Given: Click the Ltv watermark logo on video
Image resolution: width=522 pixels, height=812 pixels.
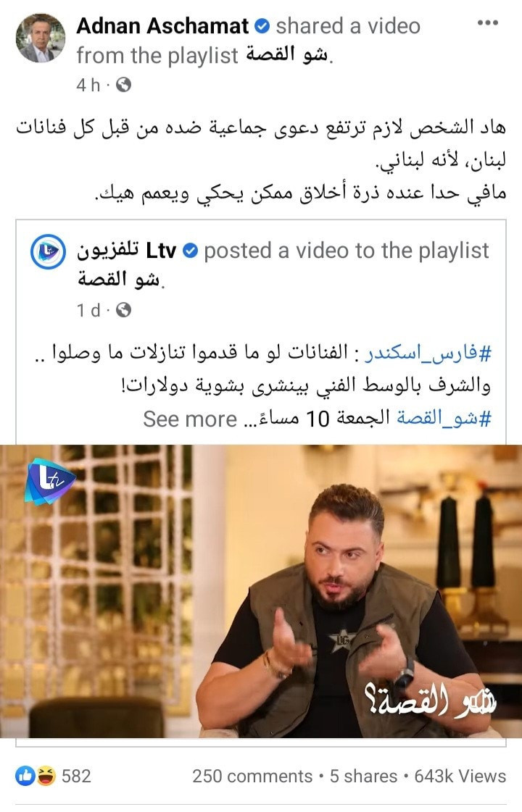Looking at the screenshot, I should coord(50,481).
